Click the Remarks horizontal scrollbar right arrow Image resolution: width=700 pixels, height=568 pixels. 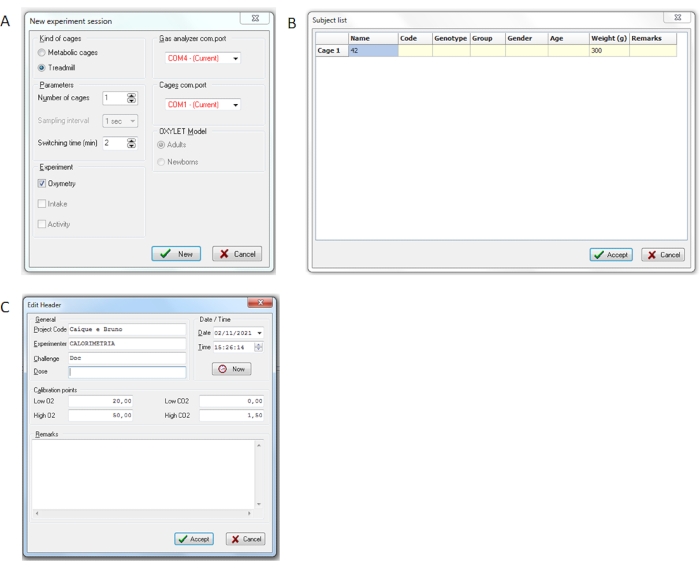tap(249, 513)
